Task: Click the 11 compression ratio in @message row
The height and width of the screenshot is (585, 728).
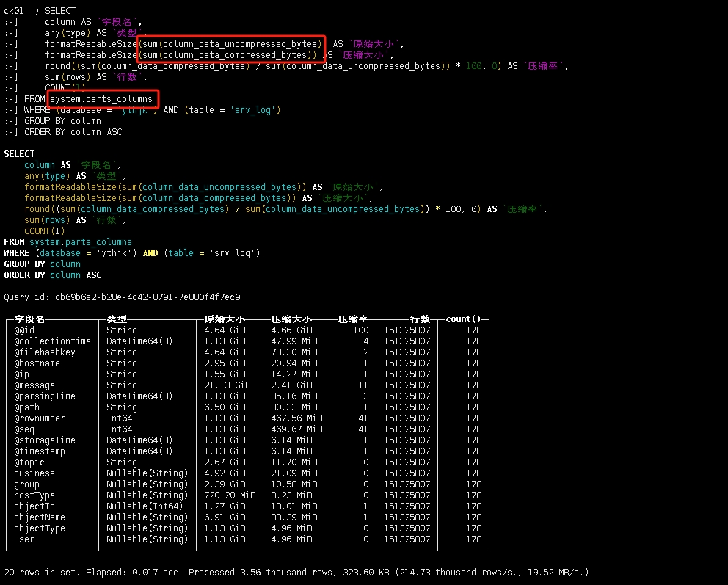Action: tap(363, 385)
